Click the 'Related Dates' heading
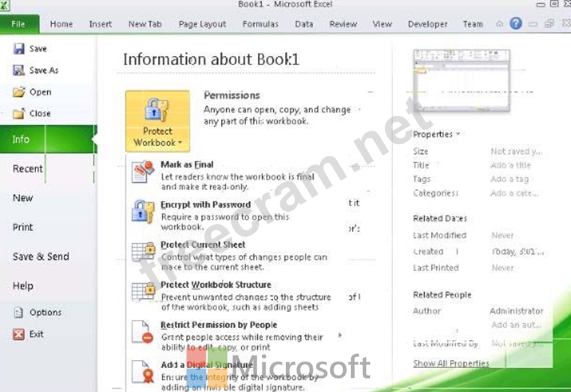This screenshot has height=392, width=571. tap(440, 218)
